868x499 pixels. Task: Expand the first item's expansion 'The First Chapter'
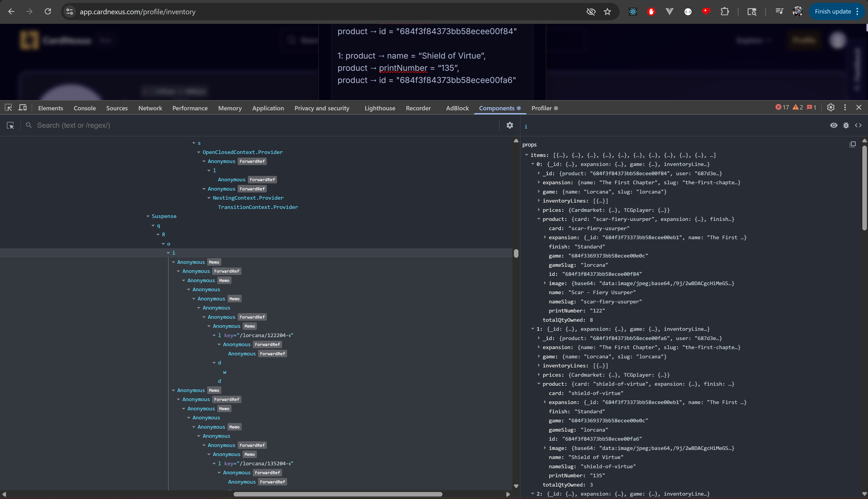(539, 183)
